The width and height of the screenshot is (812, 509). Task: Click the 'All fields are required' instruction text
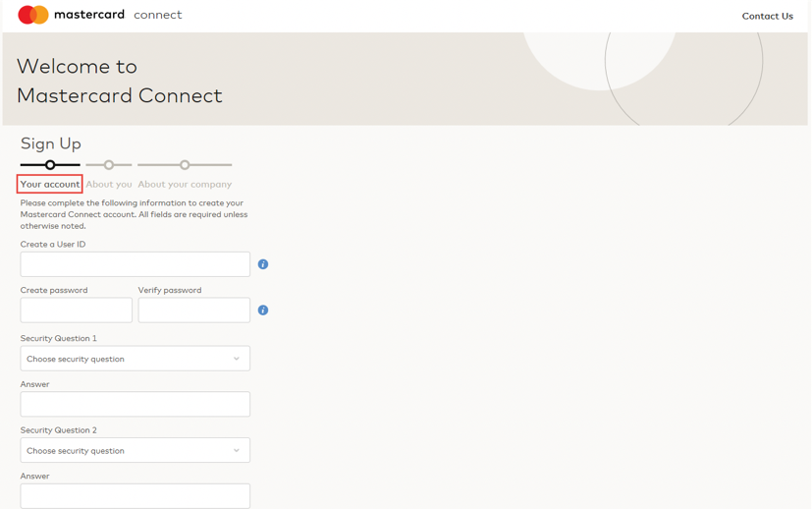tap(135, 214)
